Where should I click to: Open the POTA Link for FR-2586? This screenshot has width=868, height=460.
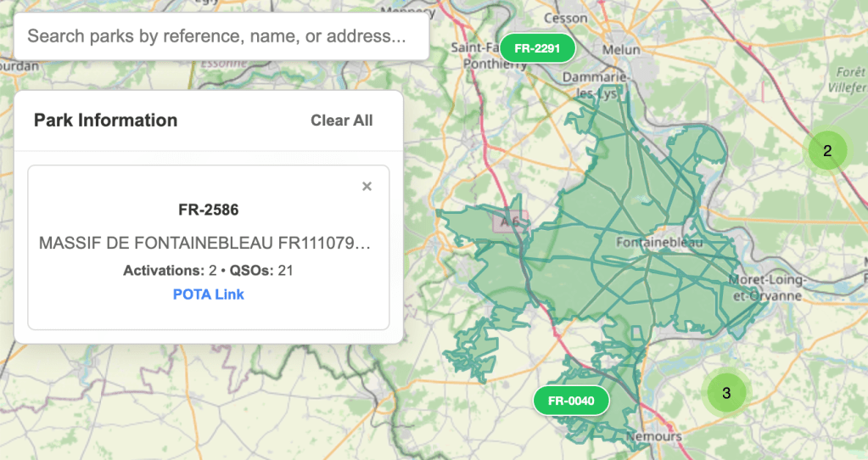coord(209,295)
